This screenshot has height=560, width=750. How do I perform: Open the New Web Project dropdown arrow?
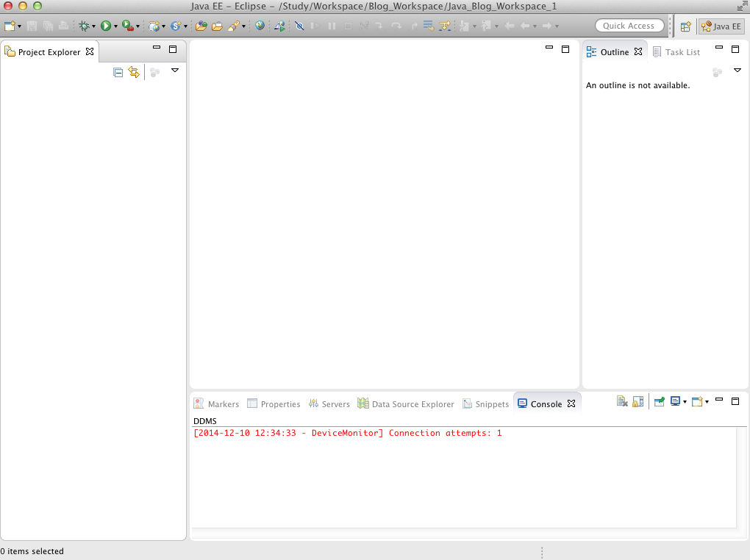pyautogui.click(x=163, y=26)
